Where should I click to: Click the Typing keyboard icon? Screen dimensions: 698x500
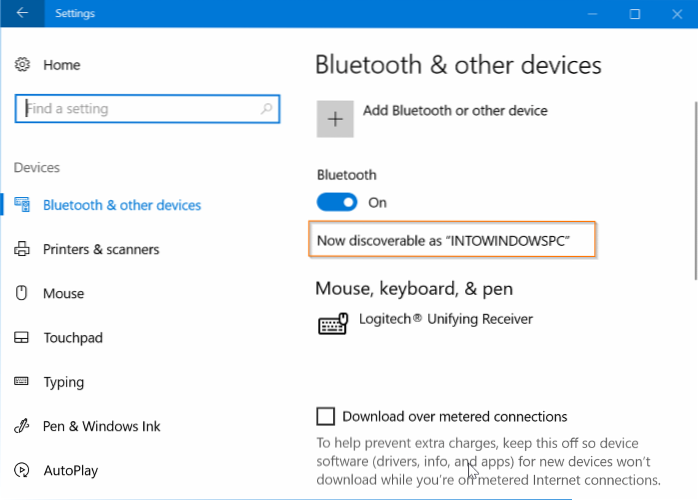(22, 382)
